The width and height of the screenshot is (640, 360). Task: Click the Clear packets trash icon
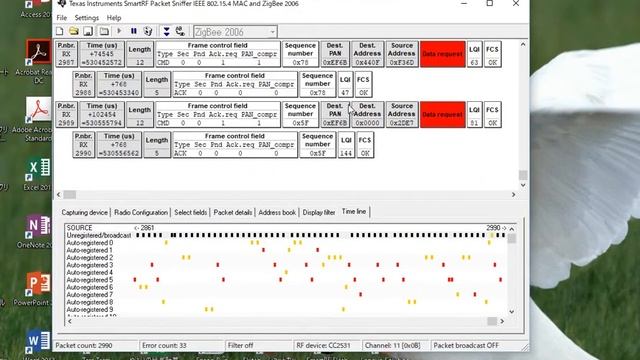tap(148, 31)
